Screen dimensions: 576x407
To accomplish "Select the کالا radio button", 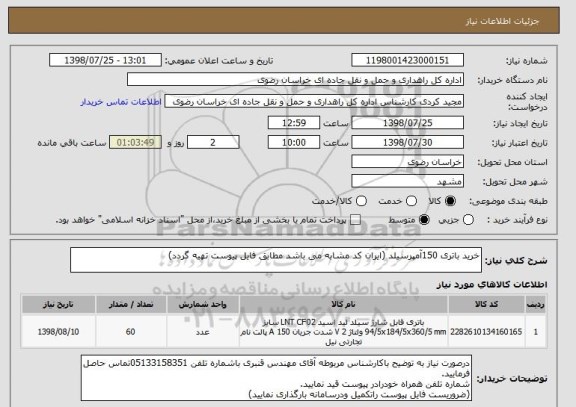I will tap(450, 201).
